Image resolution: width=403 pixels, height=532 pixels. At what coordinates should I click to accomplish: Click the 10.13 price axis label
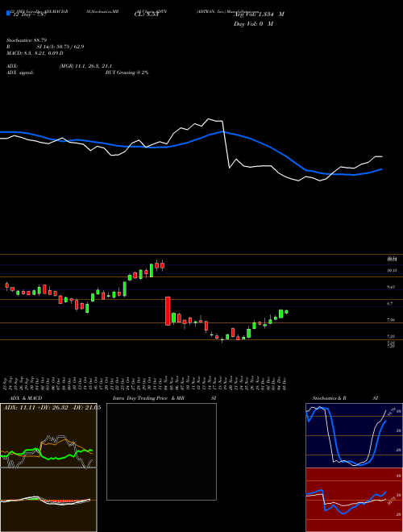click(392, 270)
